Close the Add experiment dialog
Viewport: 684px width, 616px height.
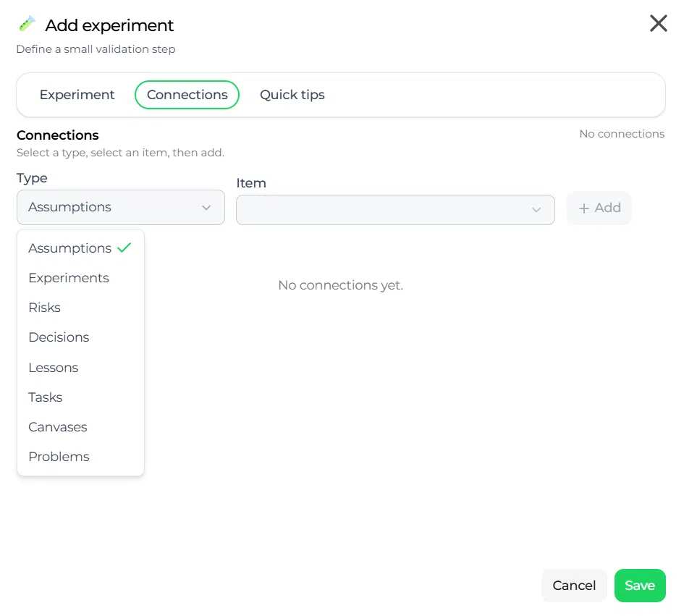coord(658,24)
